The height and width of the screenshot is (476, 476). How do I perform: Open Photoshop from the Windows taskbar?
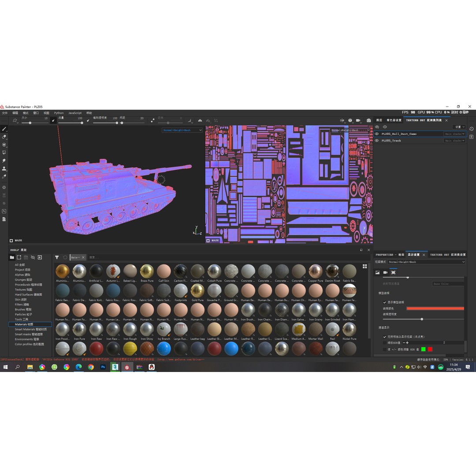pos(103,367)
